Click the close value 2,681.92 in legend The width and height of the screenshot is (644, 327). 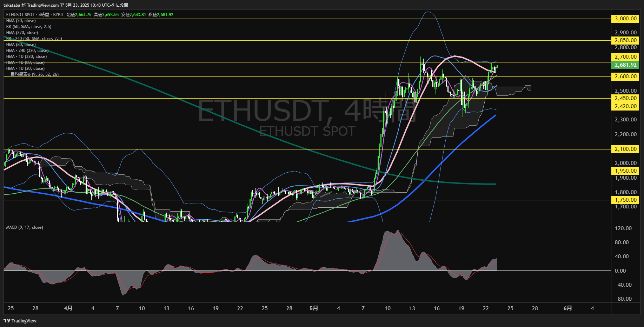click(x=165, y=15)
